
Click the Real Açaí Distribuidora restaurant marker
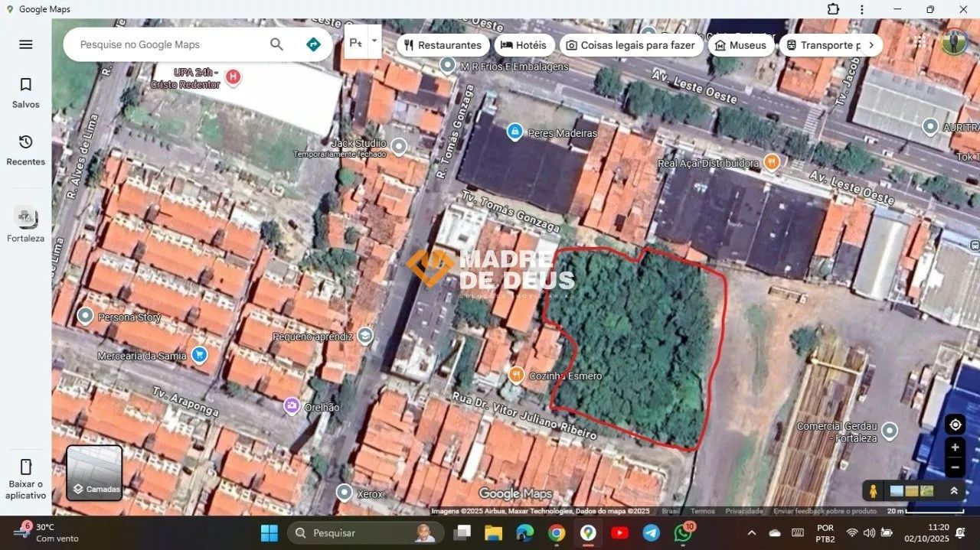[x=772, y=162]
